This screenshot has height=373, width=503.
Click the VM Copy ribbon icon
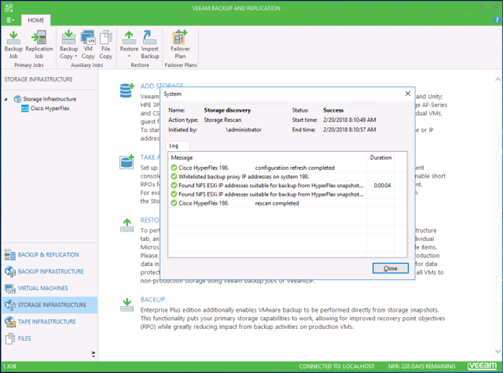[88, 45]
